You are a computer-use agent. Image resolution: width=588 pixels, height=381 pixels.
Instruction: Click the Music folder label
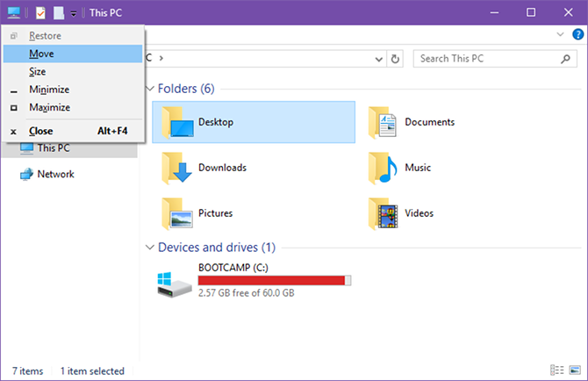pos(418,168)
